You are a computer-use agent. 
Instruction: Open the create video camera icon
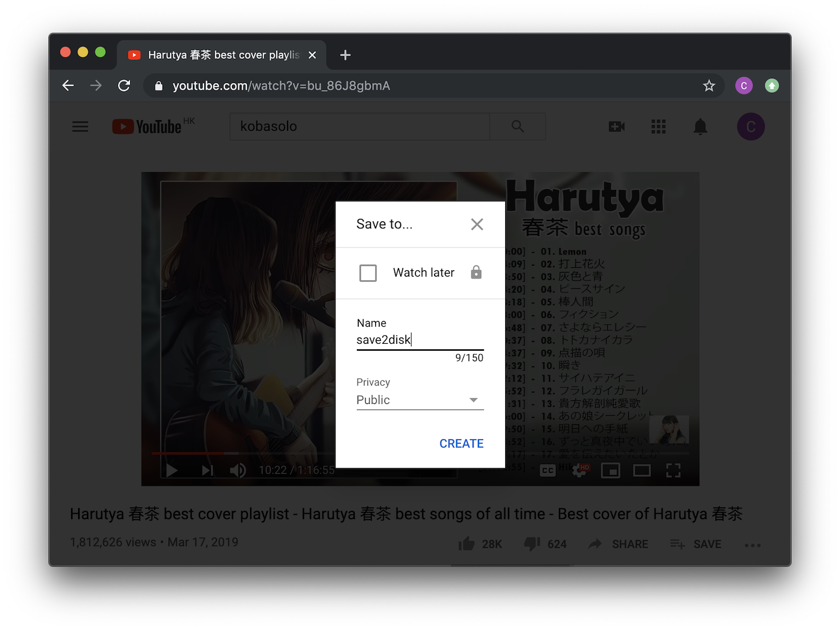tap(617, 127)
